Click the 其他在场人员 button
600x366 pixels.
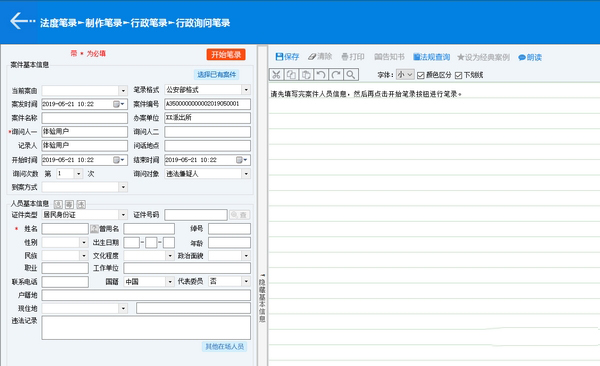[x=224, y=346]
